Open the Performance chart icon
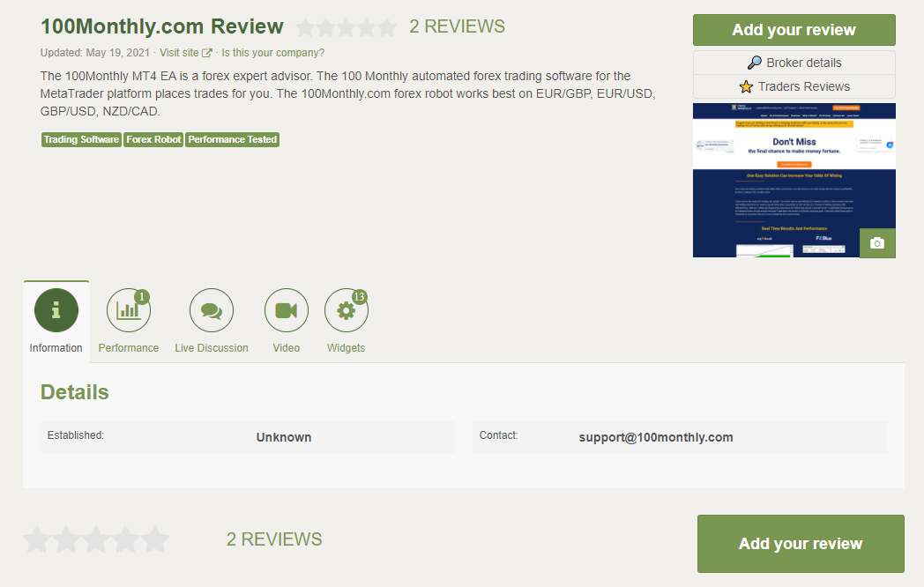The height and width of the screenshot is (587, 924). tap(129, 310)
